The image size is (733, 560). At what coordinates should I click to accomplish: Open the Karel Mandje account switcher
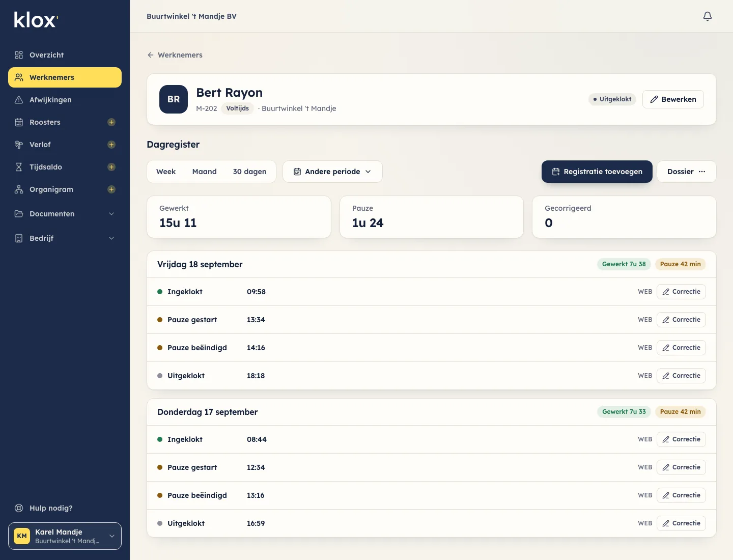pos(65,536)
